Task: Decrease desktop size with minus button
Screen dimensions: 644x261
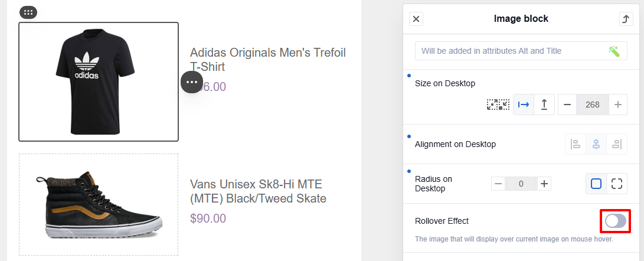Action: [568, 105]
